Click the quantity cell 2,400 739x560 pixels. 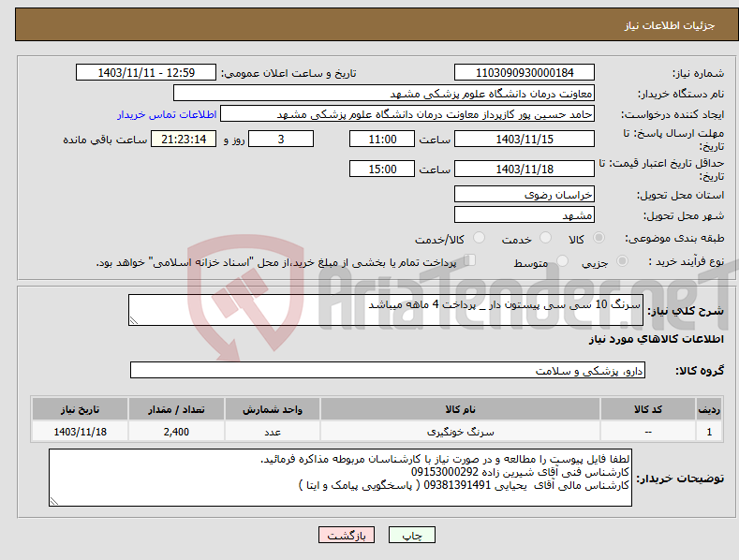click(176, 432)
